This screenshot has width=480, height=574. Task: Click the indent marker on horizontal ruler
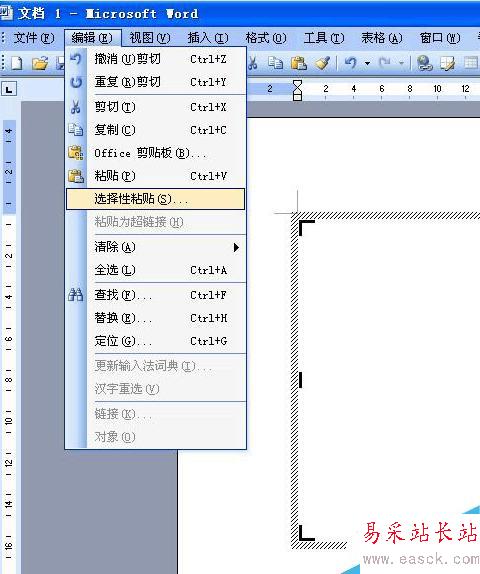coord(298,90)
